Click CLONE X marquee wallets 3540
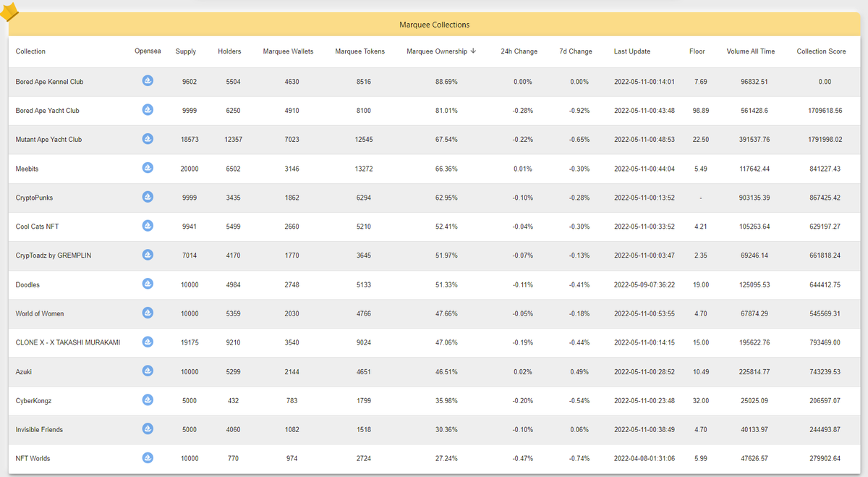This screenshot has width=868, height=477. 292,342
